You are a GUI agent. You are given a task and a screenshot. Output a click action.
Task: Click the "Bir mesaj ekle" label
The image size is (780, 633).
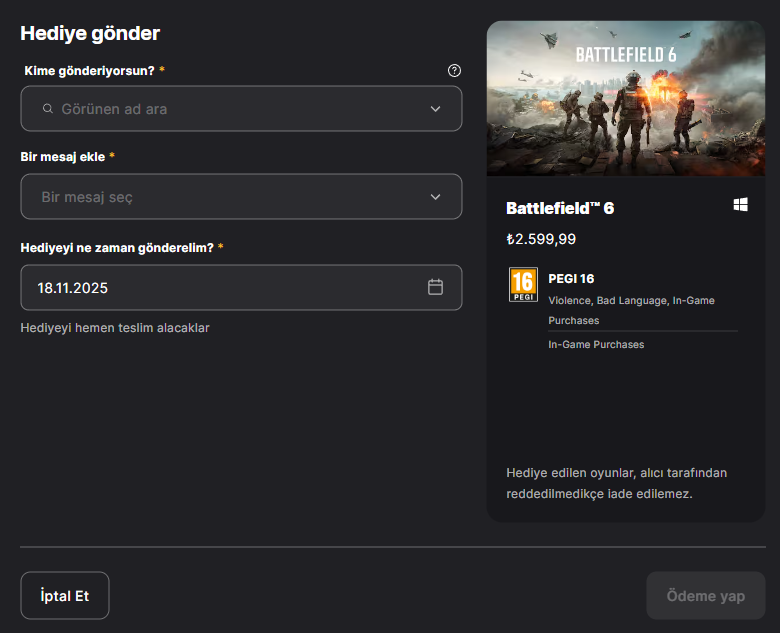click(x=63, y=157)
